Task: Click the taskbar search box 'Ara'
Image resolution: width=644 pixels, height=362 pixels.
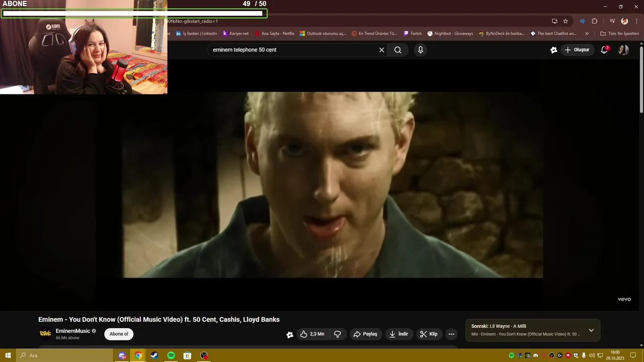Action: tap(64, 355)
